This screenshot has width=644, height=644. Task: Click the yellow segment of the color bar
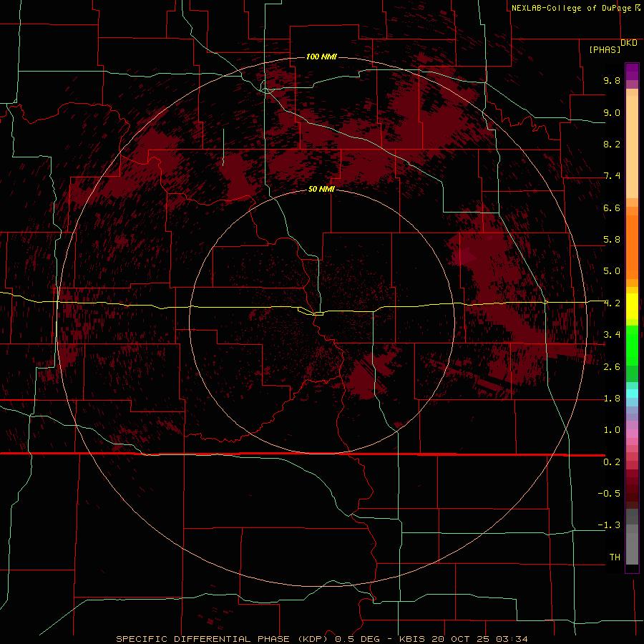632,306
